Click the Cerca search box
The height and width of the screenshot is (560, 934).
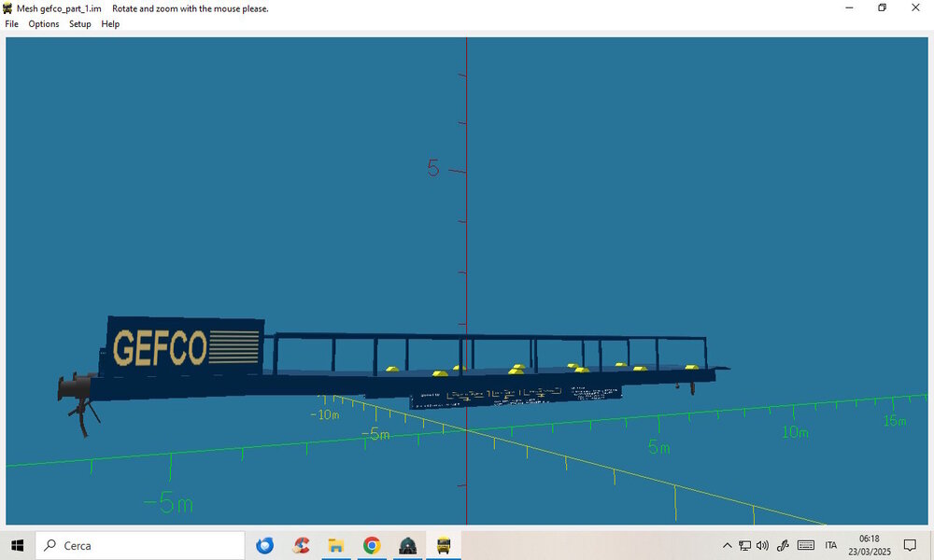pyautogui.click(x=140, y=545)
